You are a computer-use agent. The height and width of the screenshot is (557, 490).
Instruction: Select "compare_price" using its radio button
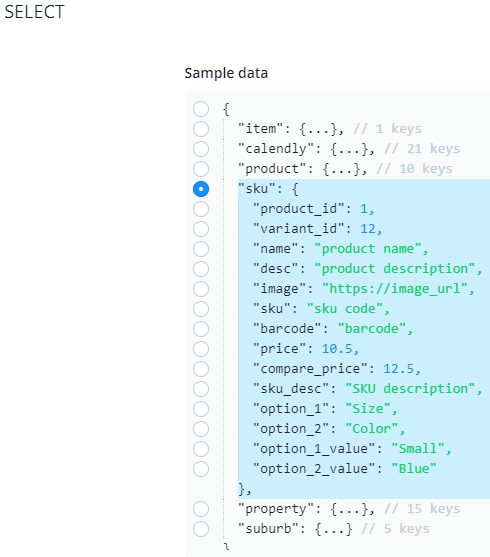(201, 369)
